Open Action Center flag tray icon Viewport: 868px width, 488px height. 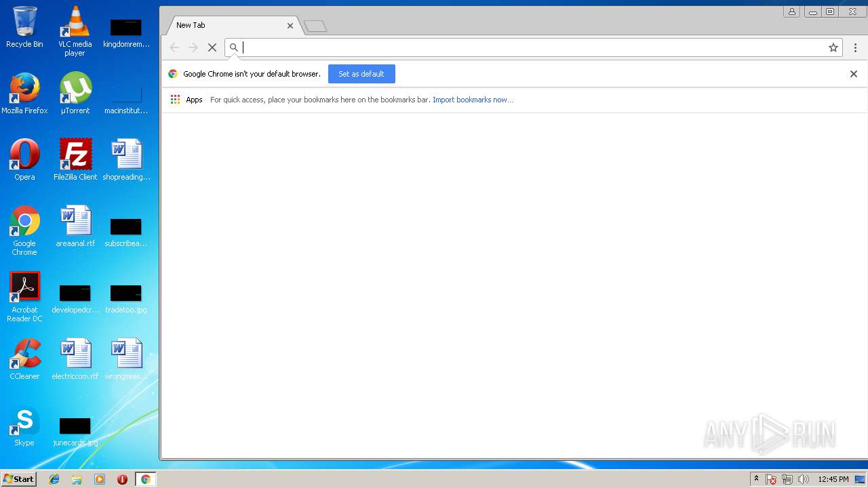point(771,479)
